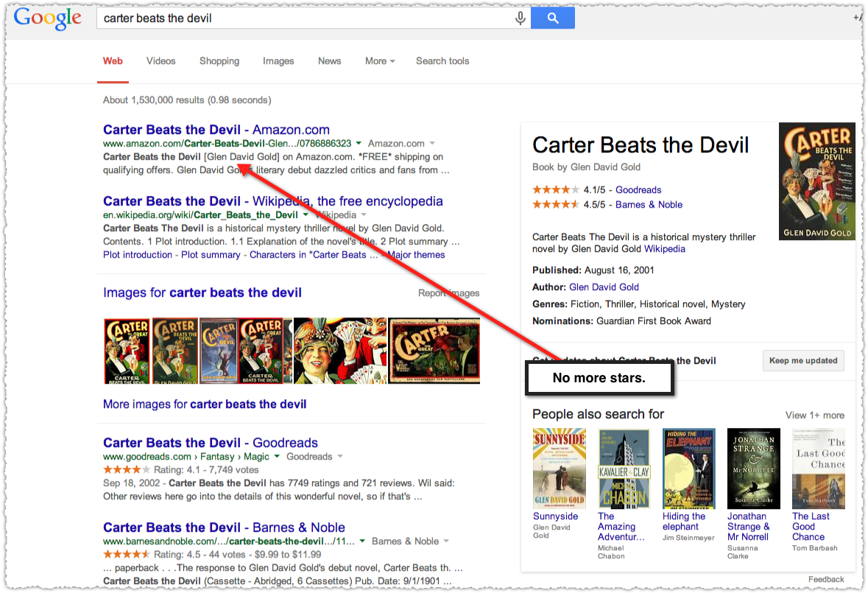The width and height of the screenshot is (868, 593).
Task: Open Jonathan Strange & Mr Norrell cover
Action: coord(753,469)
